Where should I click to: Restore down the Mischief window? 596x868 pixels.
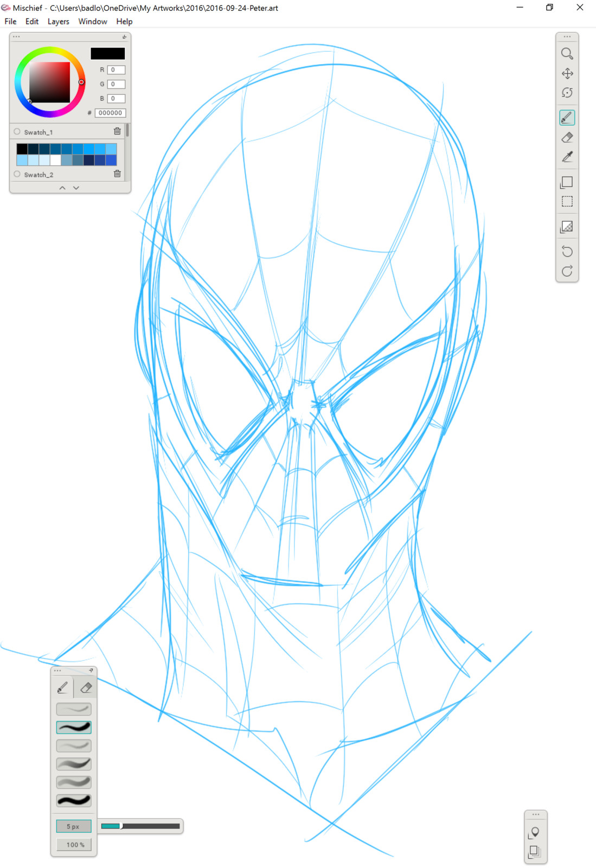549,8
